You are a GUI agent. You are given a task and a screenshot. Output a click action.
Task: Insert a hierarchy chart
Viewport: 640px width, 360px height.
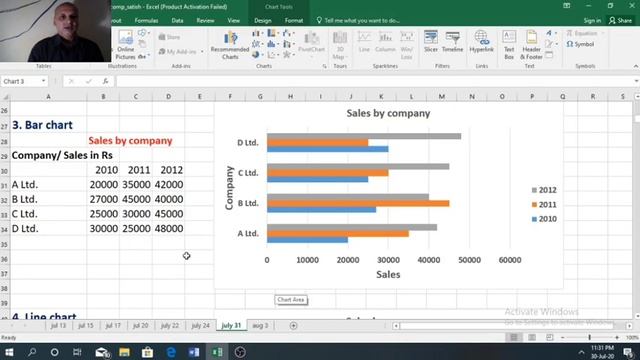272,33
